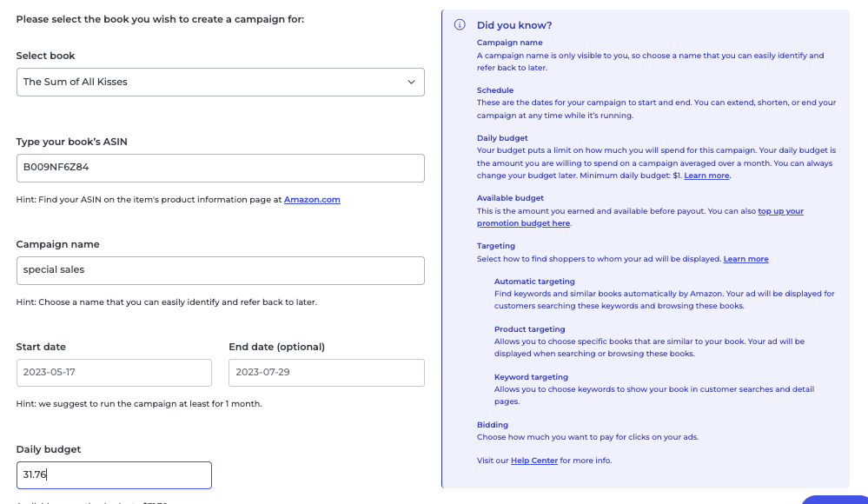Click the "Bidding" heading
Screen dimensions: 868x504
pyautogui.click(x=493, y=425)
